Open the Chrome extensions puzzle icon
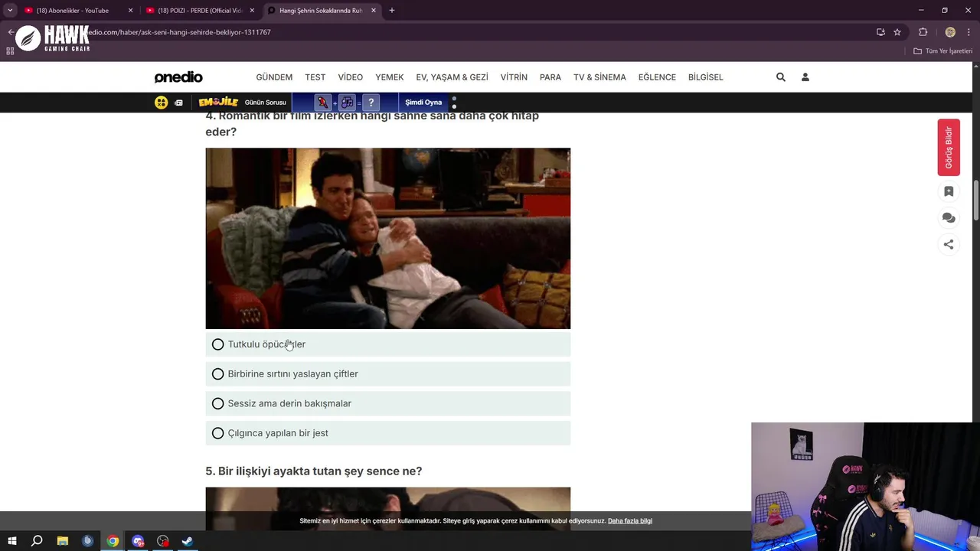980x551 pixels. [923, 32]
